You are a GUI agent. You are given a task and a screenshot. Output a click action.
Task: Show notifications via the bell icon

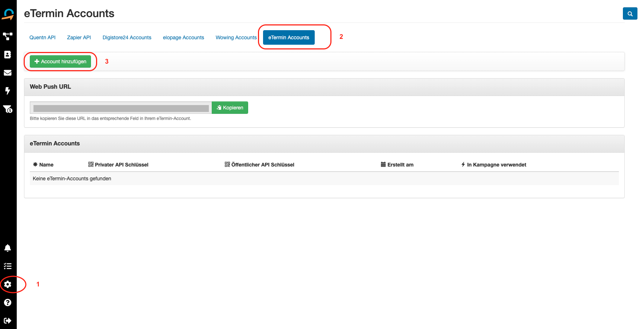click(8, 248)
